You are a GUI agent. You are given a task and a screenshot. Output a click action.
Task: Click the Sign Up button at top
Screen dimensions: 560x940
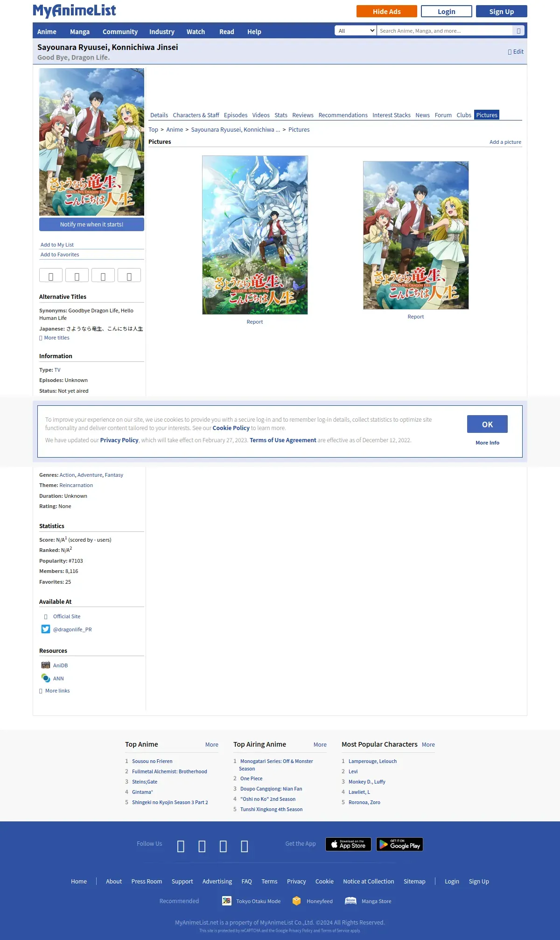(502, 11)
